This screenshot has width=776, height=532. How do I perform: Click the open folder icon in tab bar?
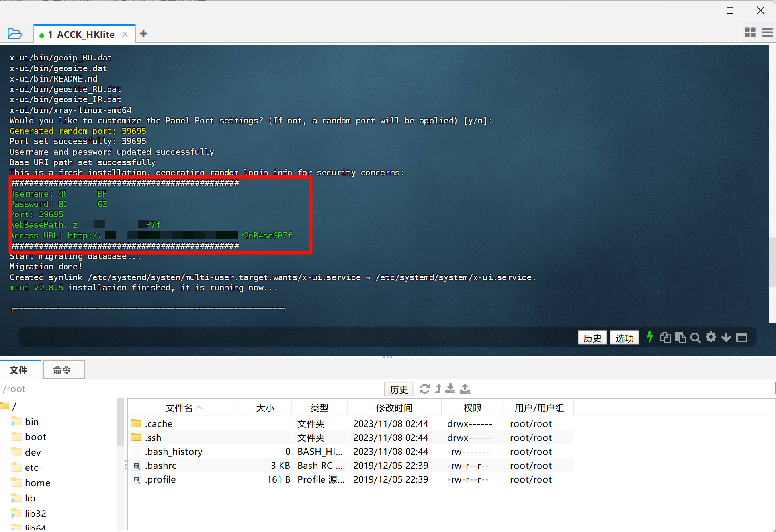point(15,34)
